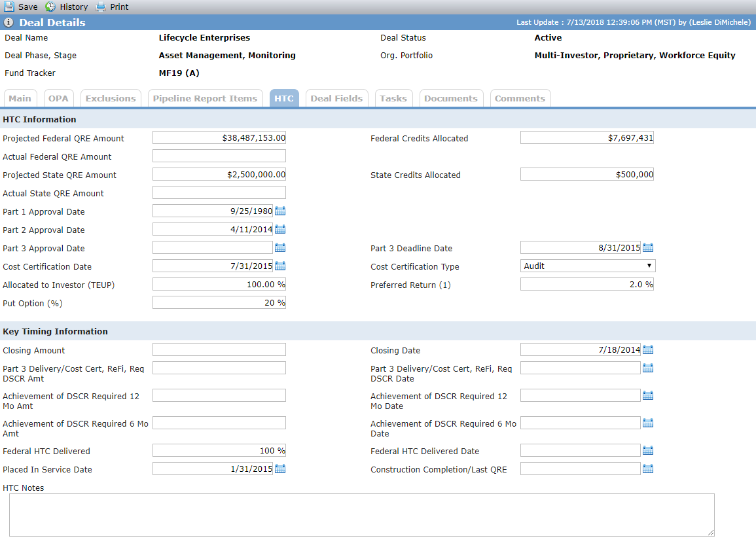756x551 pixels.
Task: Open calendar for Closing Date
Action: pyautogui.click(x=648, y=349)
